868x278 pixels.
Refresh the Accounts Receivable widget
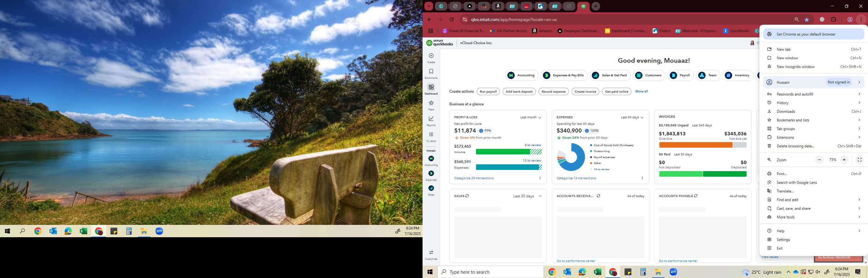click(599, 196)
